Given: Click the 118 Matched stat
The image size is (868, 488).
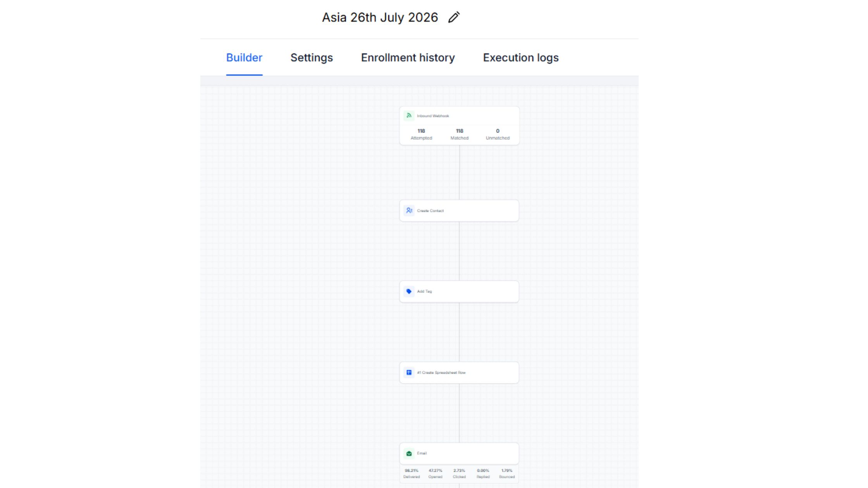Looking at the screenshot, I should click(459, 134).
